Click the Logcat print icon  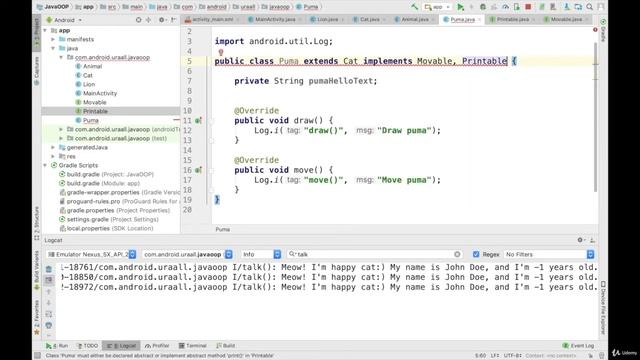click(49, 325)
